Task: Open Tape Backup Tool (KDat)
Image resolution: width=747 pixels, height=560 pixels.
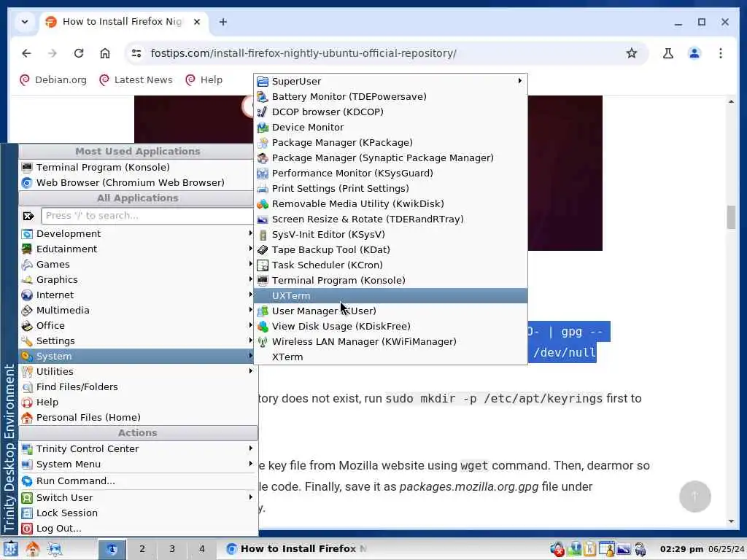Action: coord(390,249)
